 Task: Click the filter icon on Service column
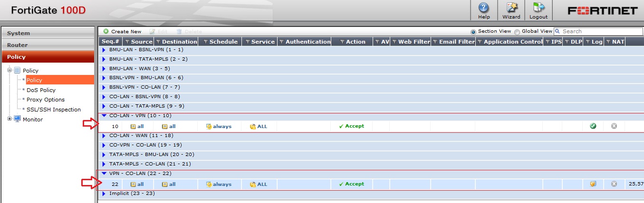coord(248,42)
